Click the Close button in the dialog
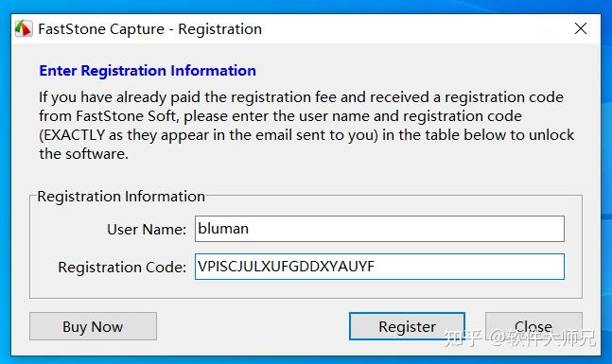 tap(533, 326)
